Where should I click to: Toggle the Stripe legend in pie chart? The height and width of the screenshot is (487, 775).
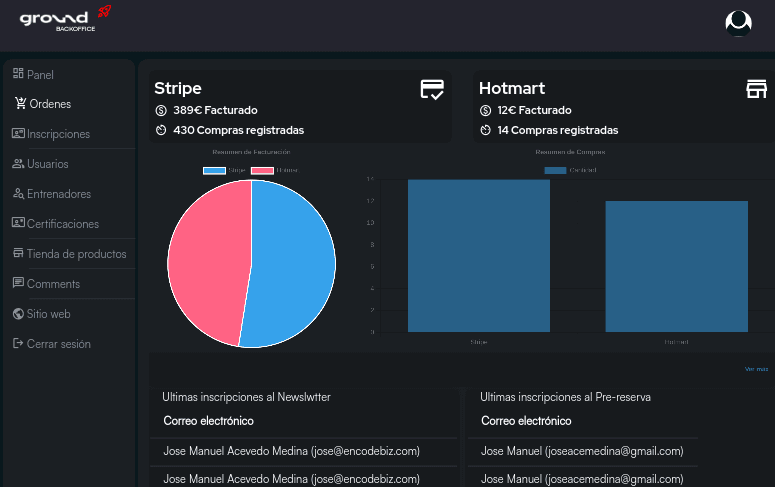point(224,170)
